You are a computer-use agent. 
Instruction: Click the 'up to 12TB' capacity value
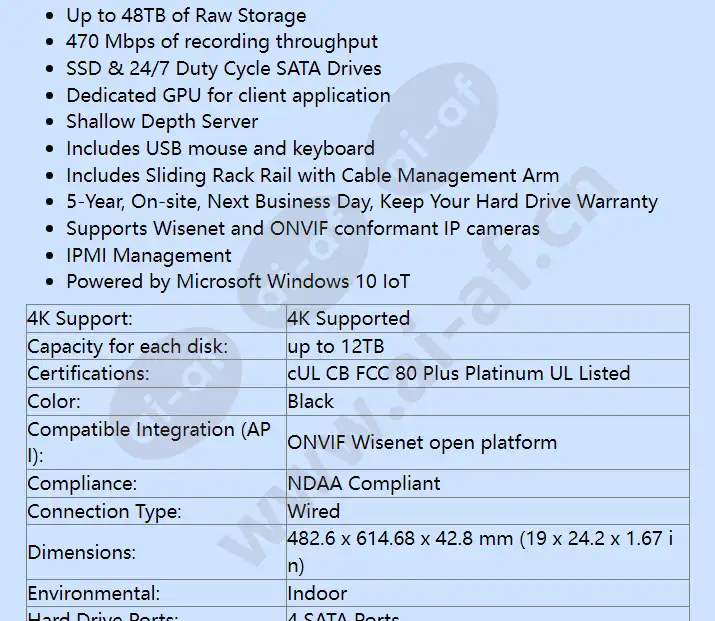point(336,347)
